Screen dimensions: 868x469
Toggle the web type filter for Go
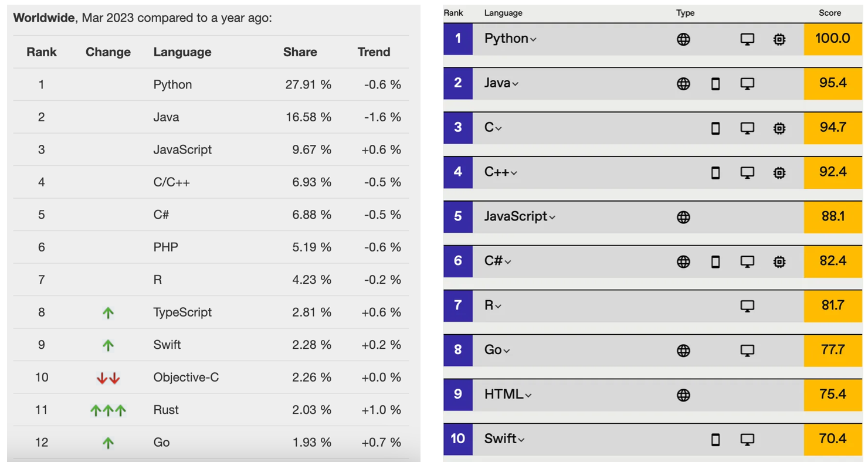684,350
